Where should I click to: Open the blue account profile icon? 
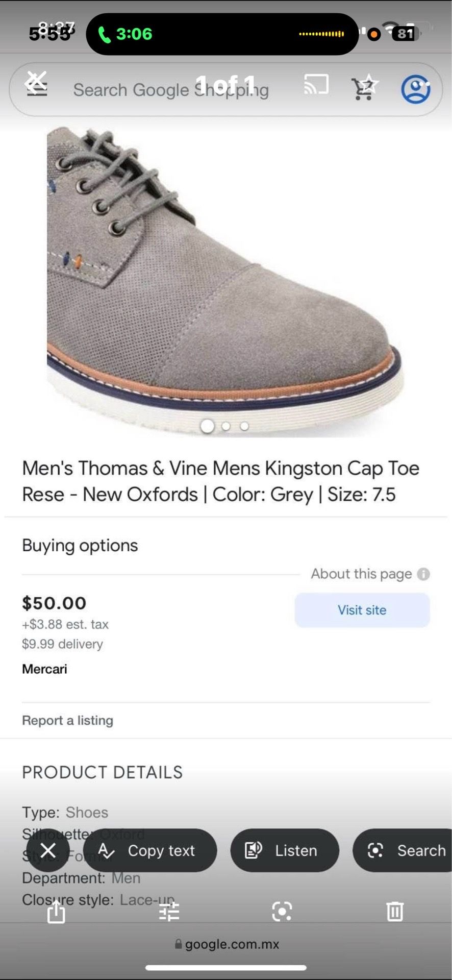(x=415, y=89)
